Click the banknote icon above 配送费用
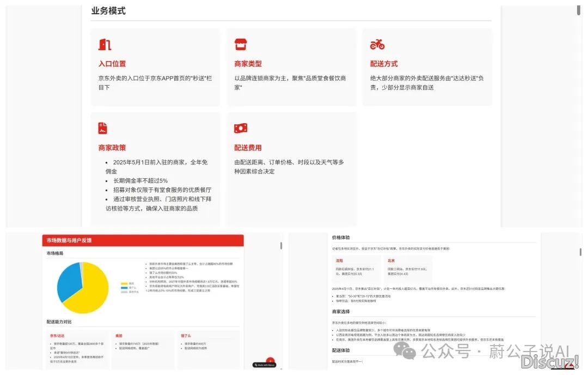 (241, 128)
